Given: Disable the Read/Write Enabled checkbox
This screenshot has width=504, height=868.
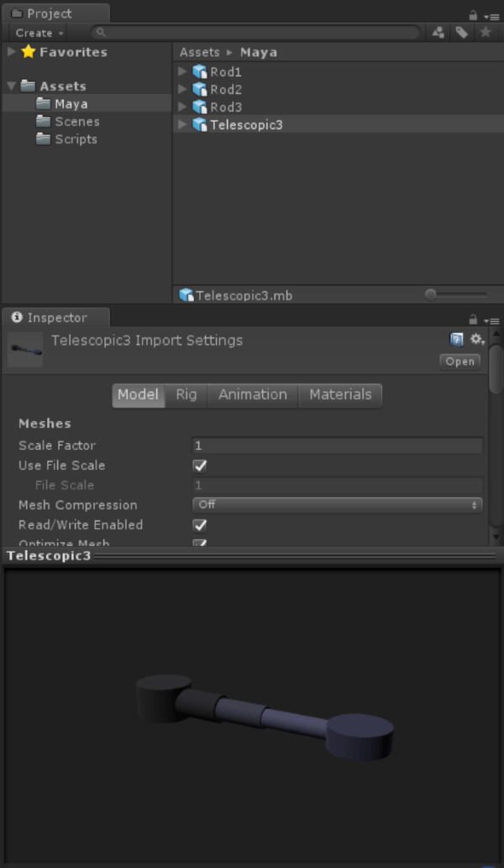Looking at the screenshot, I should 200,525.
